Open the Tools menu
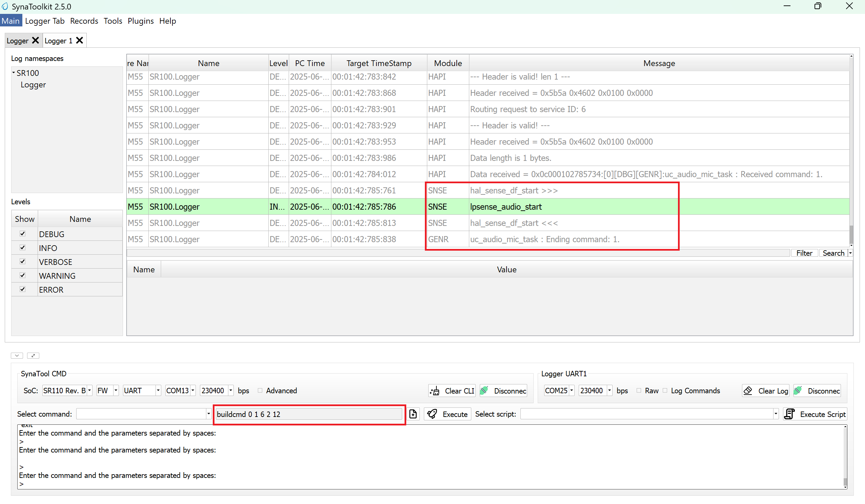 point(112,21)
